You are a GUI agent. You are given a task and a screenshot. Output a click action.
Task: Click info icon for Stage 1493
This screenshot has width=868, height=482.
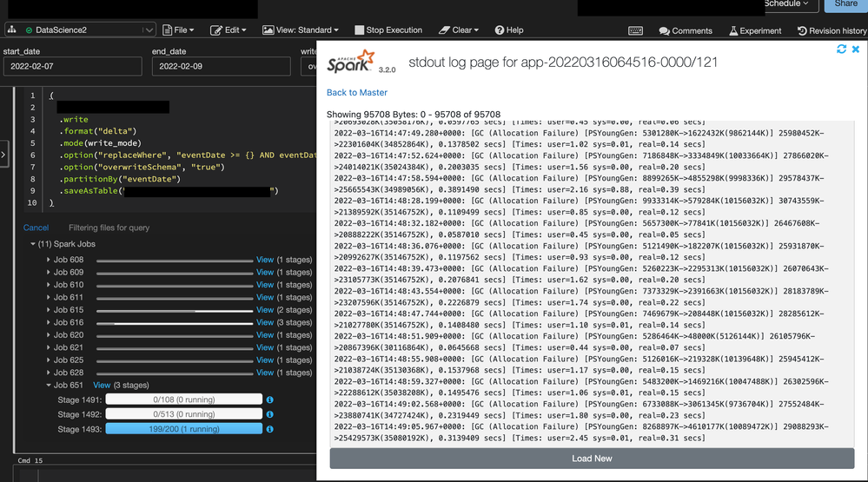[270, 429]
